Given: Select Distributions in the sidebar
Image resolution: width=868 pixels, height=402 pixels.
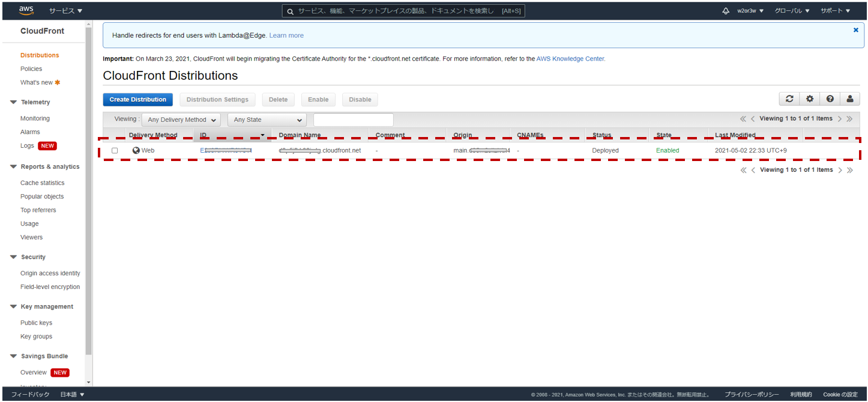Looking at the screenshot, I should [x=40, y=55].
